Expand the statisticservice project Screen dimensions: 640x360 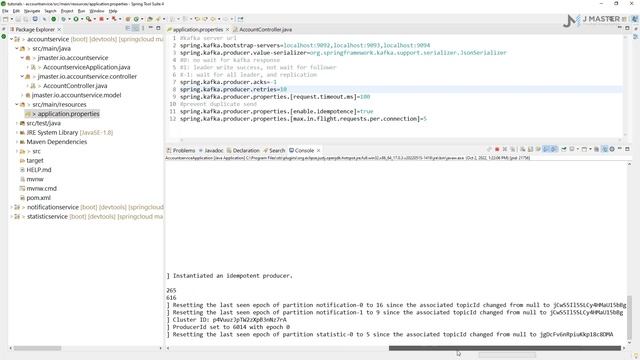tap(11, 217)
